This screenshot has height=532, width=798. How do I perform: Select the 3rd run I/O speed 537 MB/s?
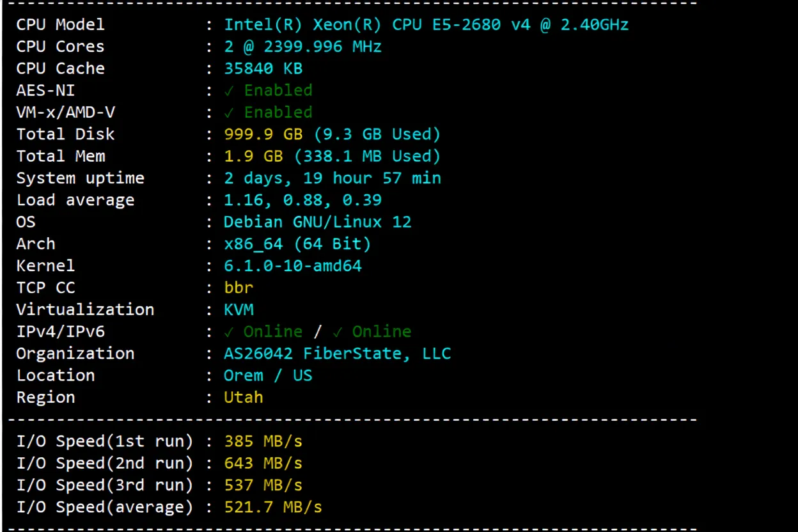[x=263, y=485]
